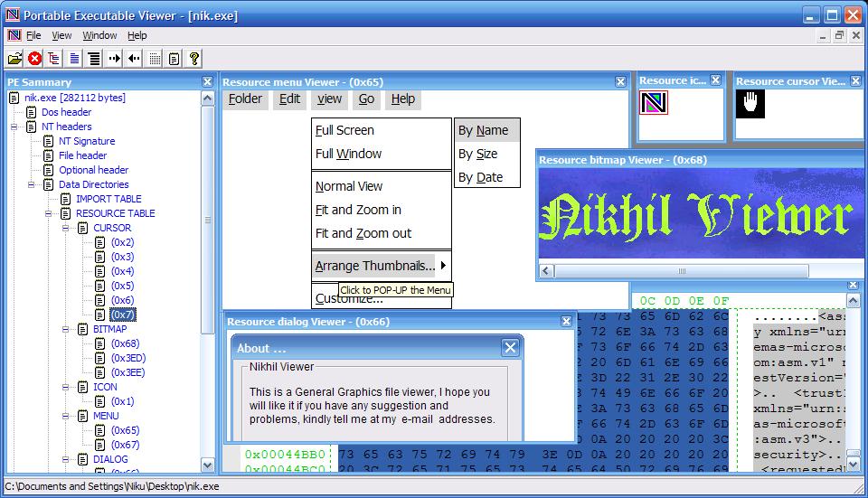Click the page icon beside nik.exe root node
This screenshot has width=868, height=498.
(x=14, y=98)
